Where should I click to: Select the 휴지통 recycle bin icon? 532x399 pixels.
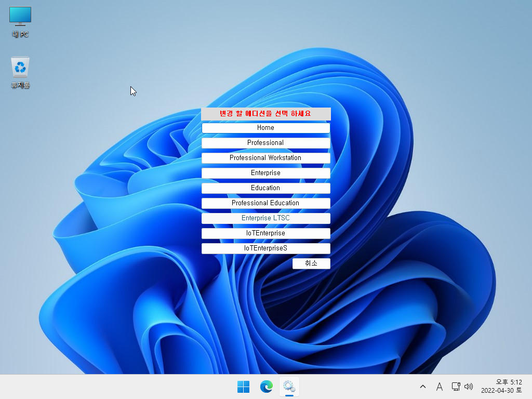click(20, 73)
